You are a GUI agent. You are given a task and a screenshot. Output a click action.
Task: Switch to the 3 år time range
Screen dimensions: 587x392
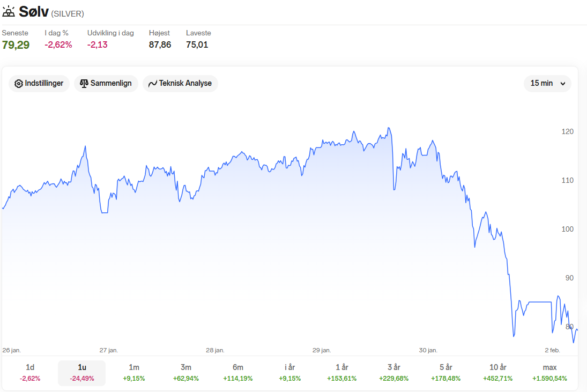[x=394, y=373]
